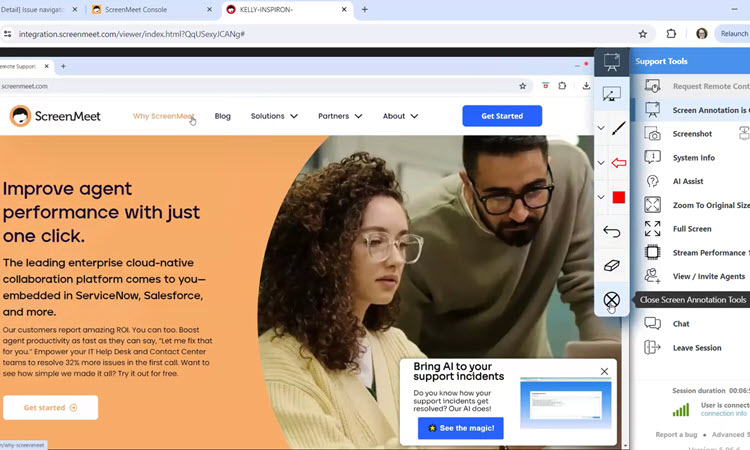Close the Remote Support remote tab
This screenshot has height=450, width=750.
point(46,66)
